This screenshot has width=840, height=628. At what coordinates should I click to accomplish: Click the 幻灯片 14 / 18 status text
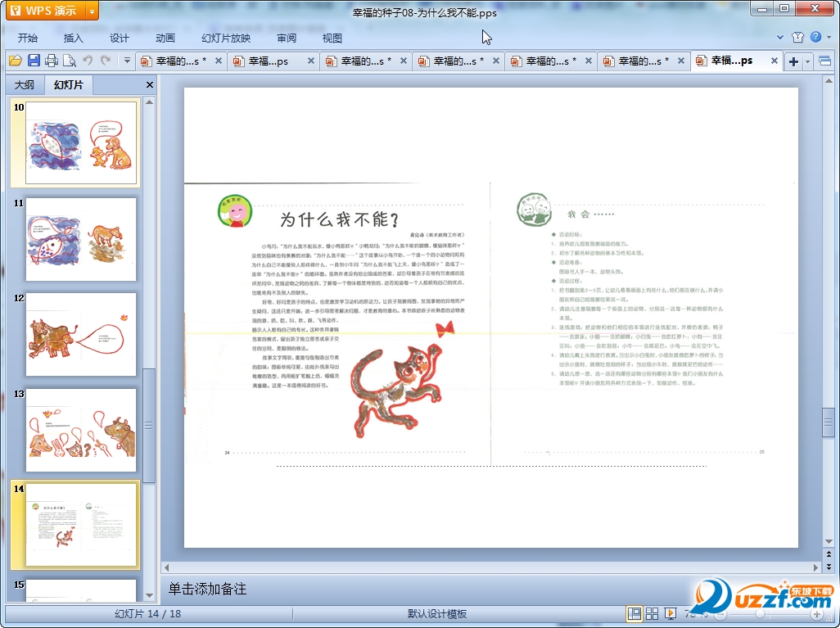[x=148, y=613]
